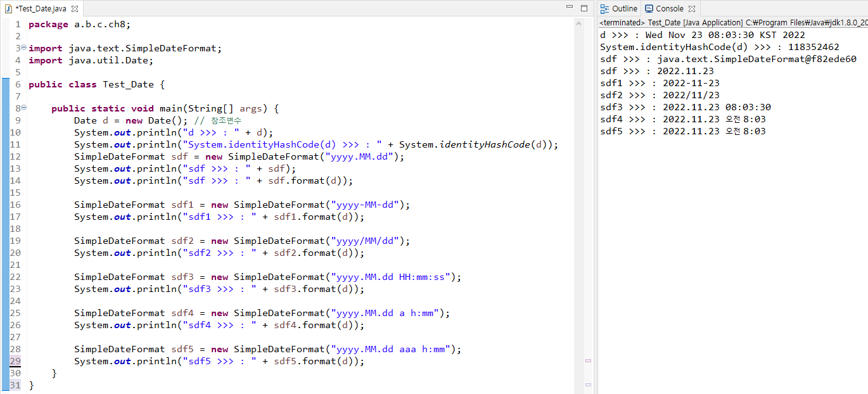Click the Outline view icon

tap(605, 9)
